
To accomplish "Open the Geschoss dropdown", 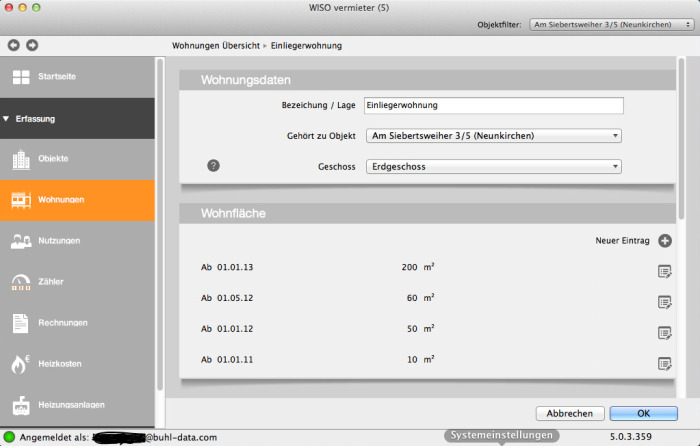I will [x=494, y=167].
